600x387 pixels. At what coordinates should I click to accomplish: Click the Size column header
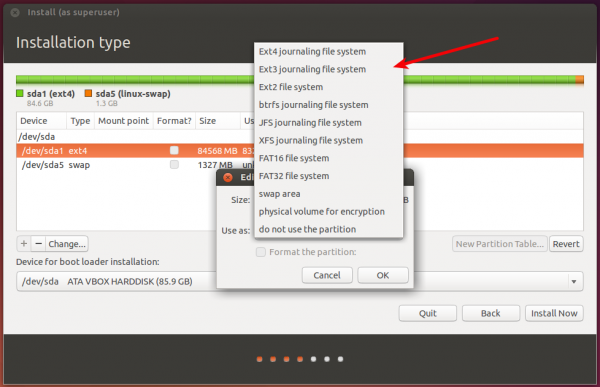(x=217, y=121)
